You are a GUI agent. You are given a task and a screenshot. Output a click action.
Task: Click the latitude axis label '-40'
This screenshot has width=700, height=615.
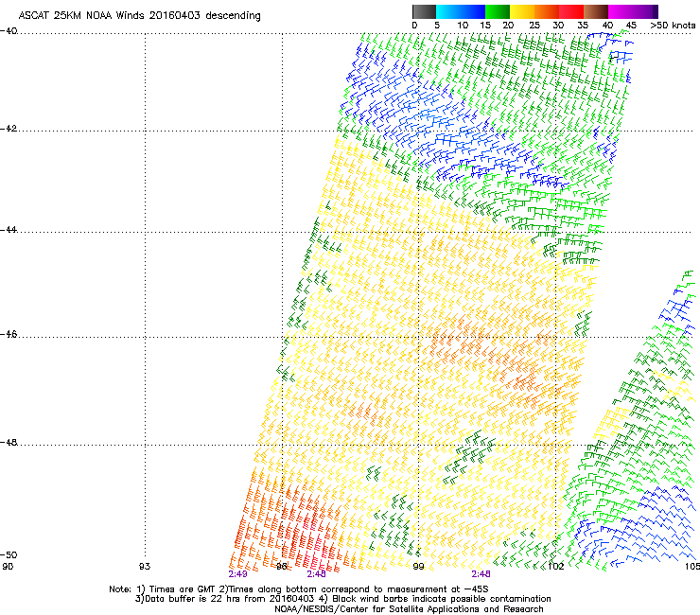[x=9, y=31]
